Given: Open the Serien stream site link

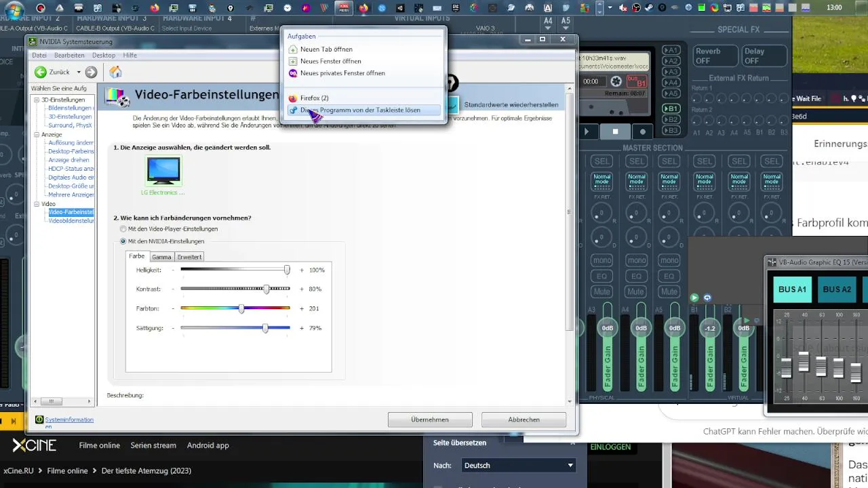Looking at the screenshot, I should tap(153, 445).
